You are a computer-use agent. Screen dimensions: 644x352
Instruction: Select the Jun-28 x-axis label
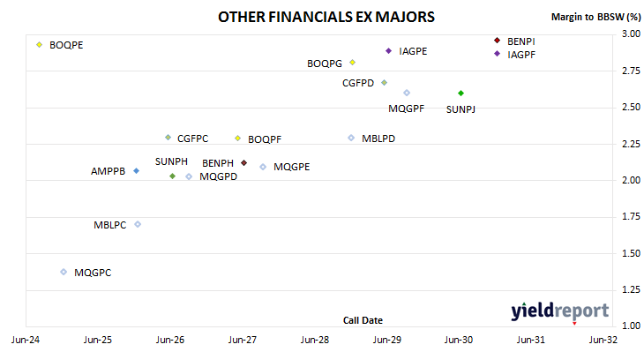[x=315, y=340]
